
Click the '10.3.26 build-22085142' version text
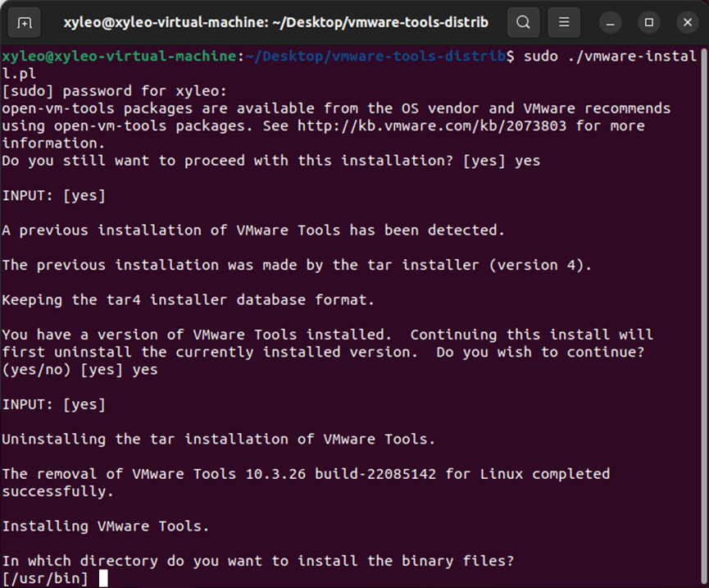tap(341, 474)
